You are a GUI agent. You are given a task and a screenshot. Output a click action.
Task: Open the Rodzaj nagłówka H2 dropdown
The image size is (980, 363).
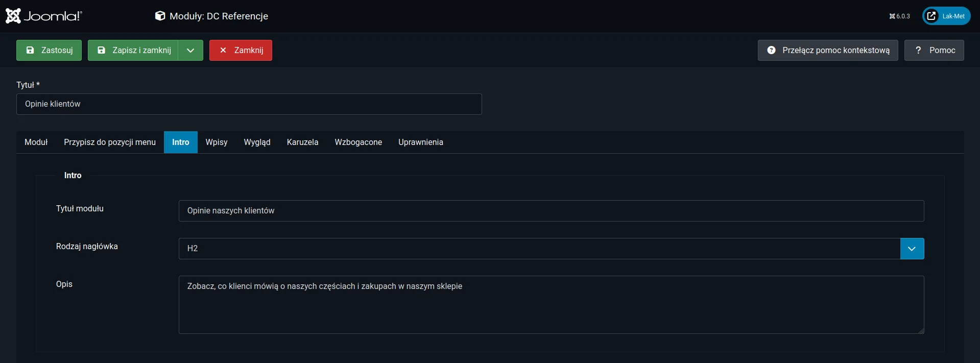point(552,249)
